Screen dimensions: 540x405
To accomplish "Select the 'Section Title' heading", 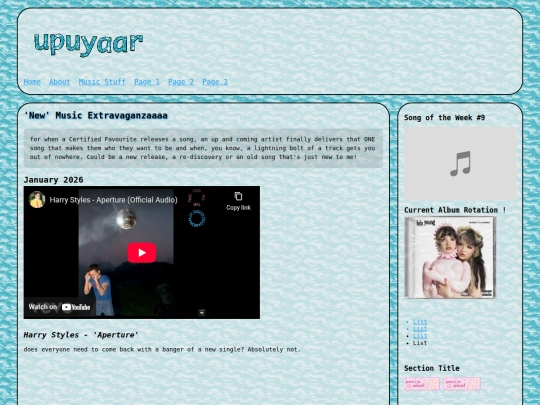I will [x=432, y=368].
